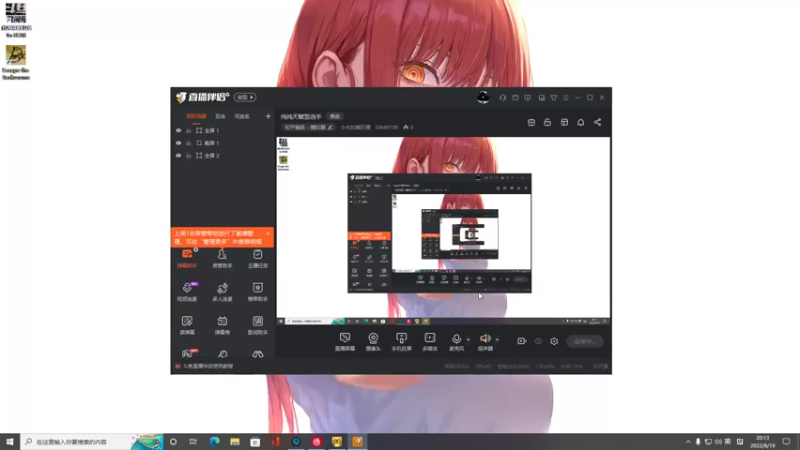Viewport: 800px width, 450px height.
Task: Open the ping-pong paddle tool icon
Action: pos(222,354)
